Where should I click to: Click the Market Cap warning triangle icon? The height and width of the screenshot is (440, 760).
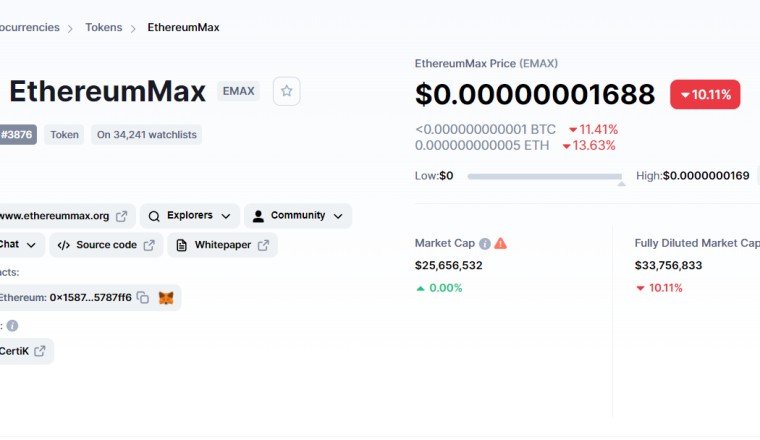[x=501, y=243]
